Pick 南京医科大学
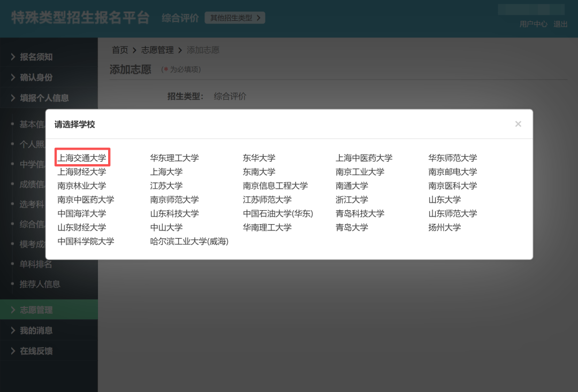The image size is (578, 392). [453, 186]
